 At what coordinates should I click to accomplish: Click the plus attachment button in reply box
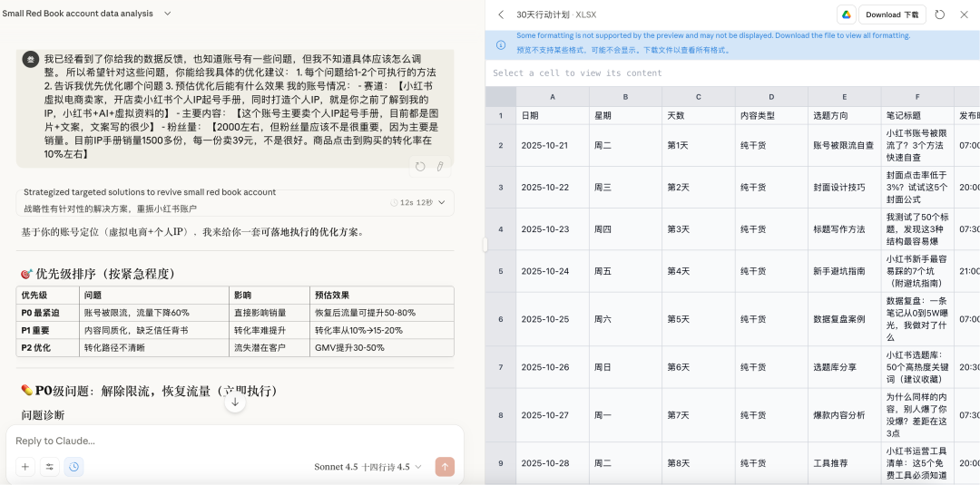click(25, 467)
